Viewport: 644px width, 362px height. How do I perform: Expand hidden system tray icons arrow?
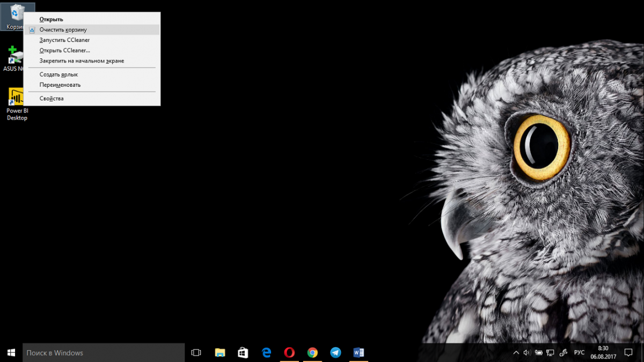516,352
